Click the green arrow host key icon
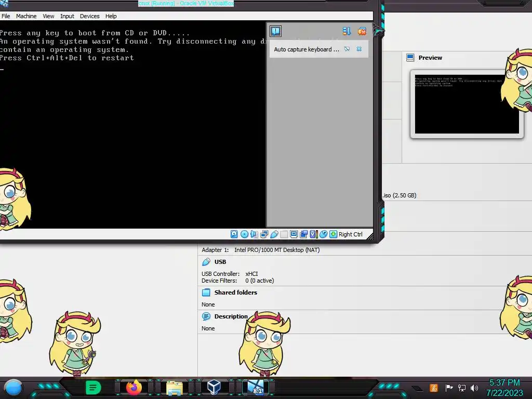This screenshot has width=532, height=399. pos(333,234)
